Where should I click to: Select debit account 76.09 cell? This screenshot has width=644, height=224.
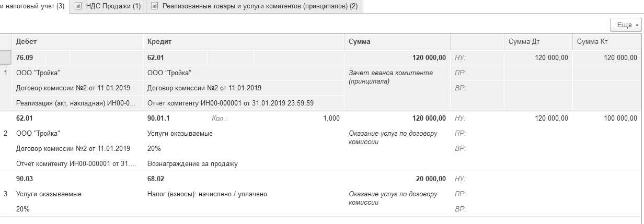pyautogui.click(x=24, y=58)
